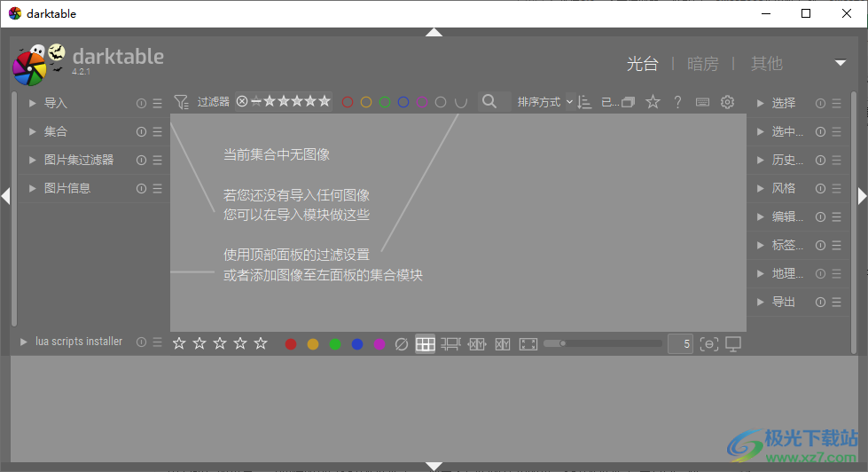Viewport: 868px width, 472px height.
Task: Expand the 编辑 module on right
Action: click(760, 216)
